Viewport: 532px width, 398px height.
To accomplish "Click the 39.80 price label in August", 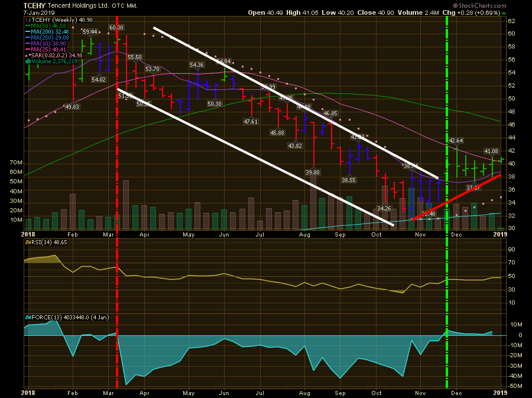I will point(313,172).
